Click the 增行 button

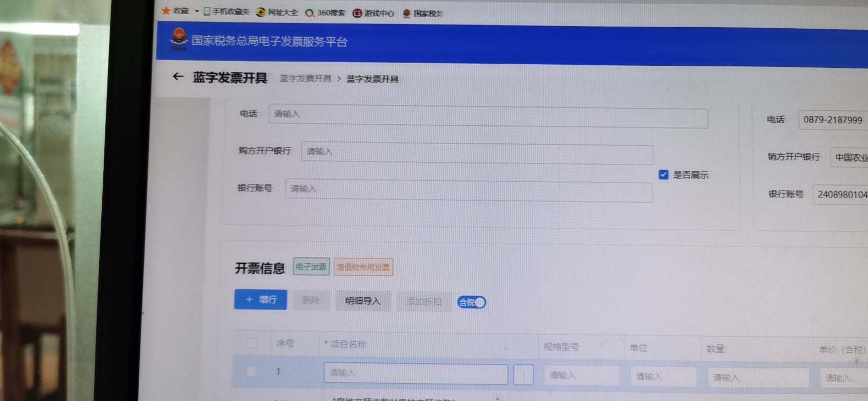click(x=260, y=300)
